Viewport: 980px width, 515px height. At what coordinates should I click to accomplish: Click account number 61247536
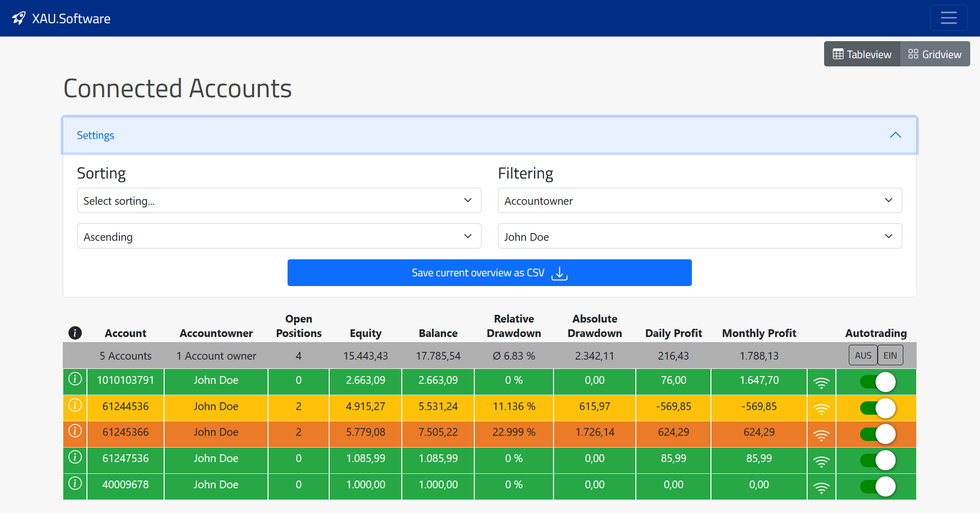[126, 458]
